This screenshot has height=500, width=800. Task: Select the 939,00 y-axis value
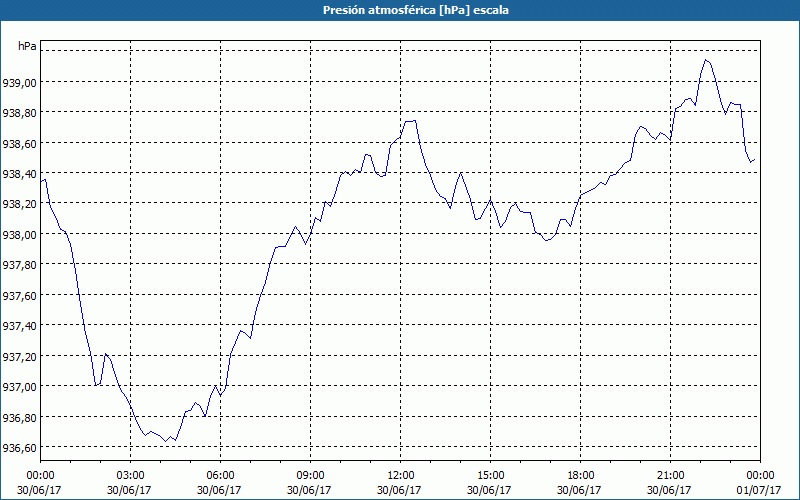coord(19,83)
